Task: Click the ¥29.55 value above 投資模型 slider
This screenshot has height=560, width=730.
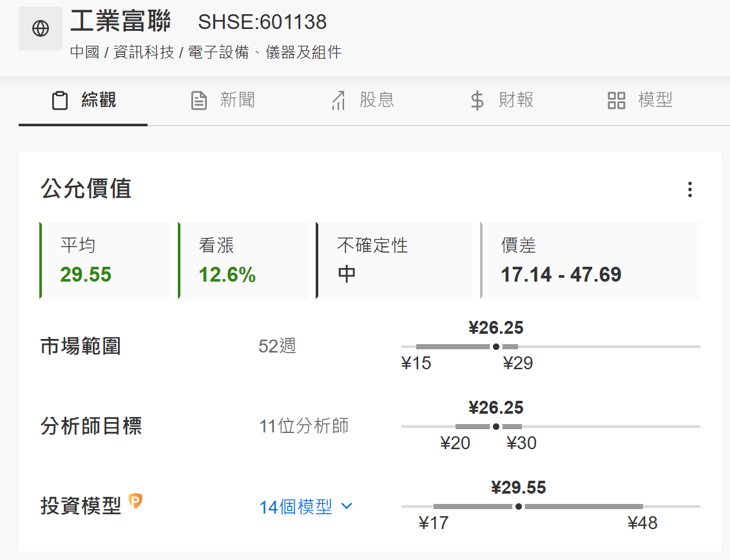Action: 518,487
